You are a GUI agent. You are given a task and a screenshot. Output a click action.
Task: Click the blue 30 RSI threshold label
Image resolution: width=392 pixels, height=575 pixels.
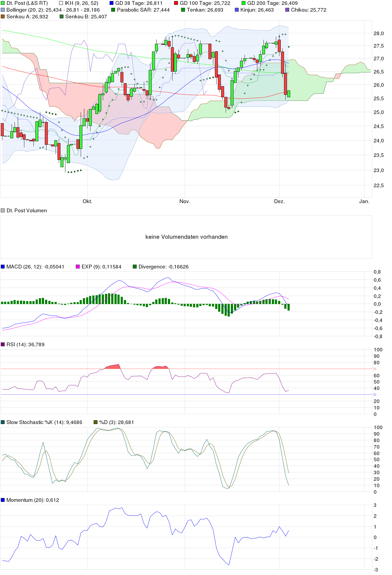374,395
